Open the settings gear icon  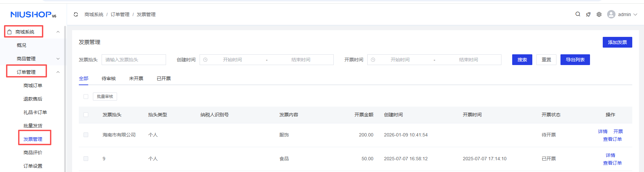pos(599,14)
